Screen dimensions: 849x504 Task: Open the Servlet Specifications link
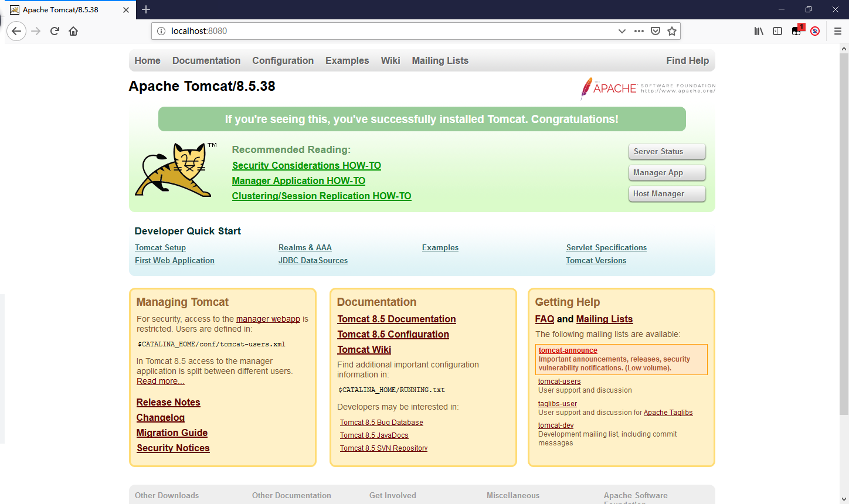606,247
